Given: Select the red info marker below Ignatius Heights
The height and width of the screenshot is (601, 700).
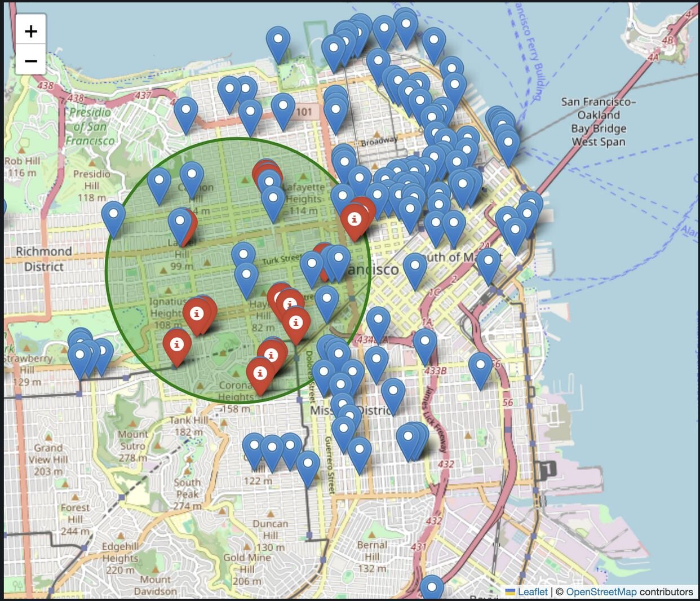Looking at the screenshot, I should tap(197, 316).
